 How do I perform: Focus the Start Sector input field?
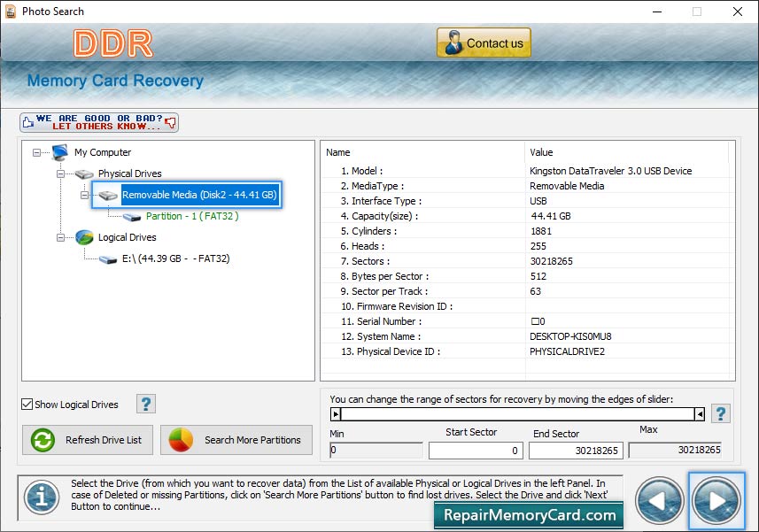coord(476,451)
